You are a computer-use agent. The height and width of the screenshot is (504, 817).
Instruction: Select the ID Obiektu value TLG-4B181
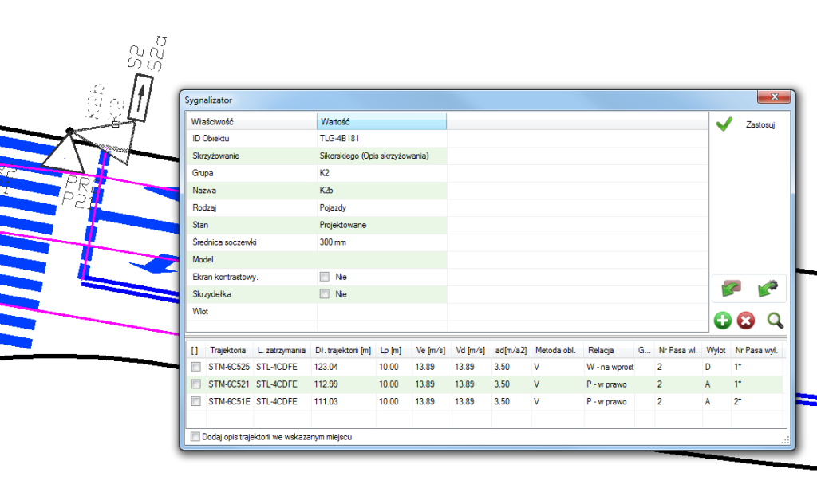click(339, 139)
